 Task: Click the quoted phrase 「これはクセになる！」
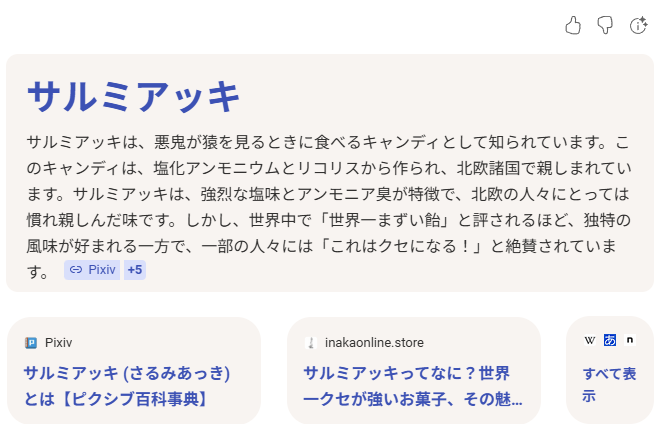pyautogui.click(x=389, y=244)
